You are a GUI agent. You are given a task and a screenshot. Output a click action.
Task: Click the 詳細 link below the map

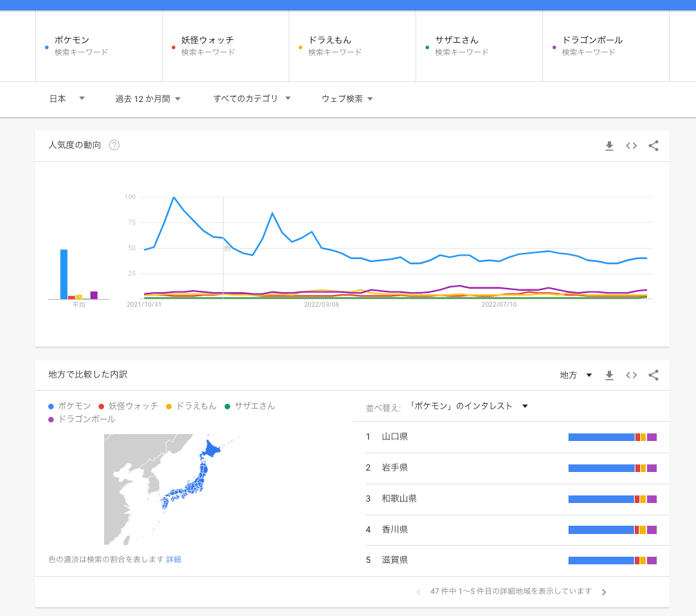(x=174, y=559)
